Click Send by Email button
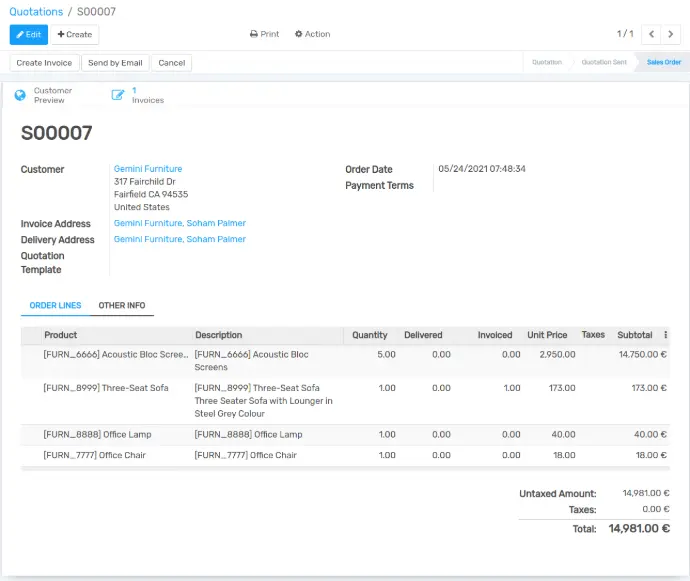 pyautogui.click(x=115, y=63)
